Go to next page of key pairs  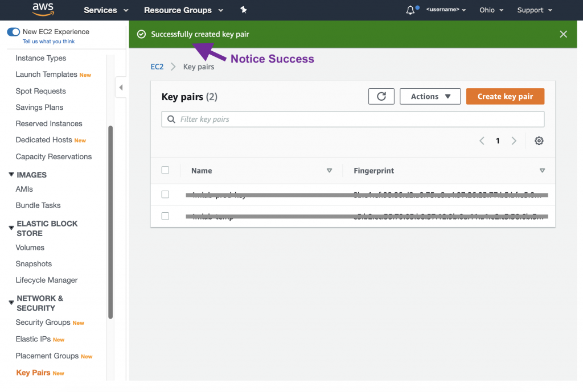click(514, 141)
